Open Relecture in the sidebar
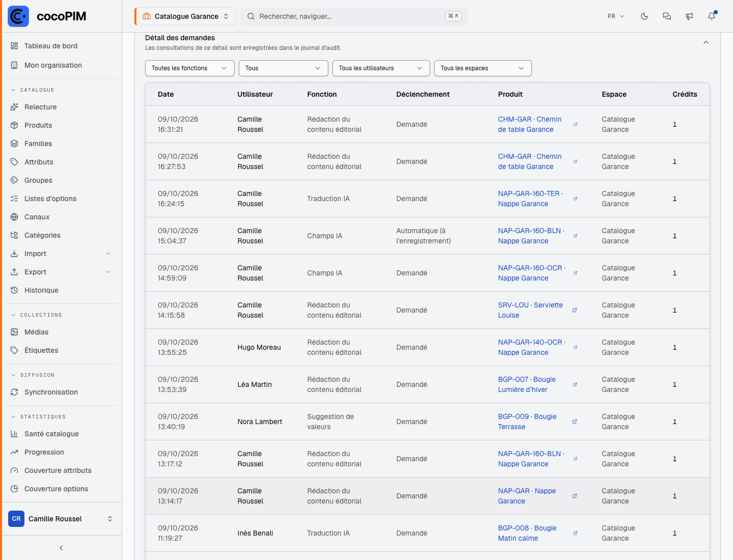733x560 pixels. click(x=61, y=107)
